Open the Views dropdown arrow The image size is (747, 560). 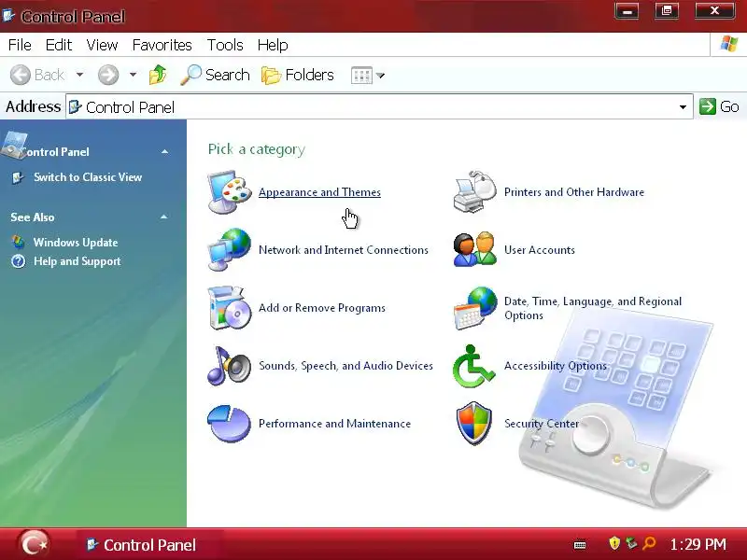(380, 76)
